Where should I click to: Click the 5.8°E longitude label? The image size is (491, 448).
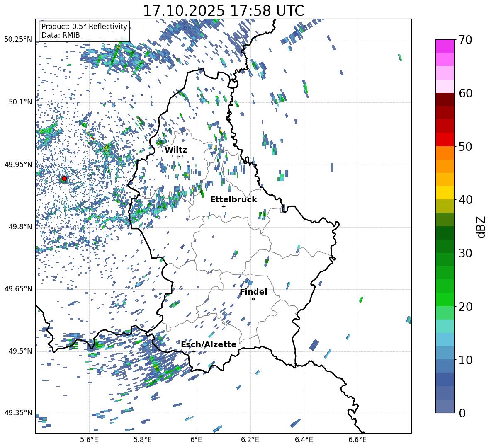coord(143,440)
